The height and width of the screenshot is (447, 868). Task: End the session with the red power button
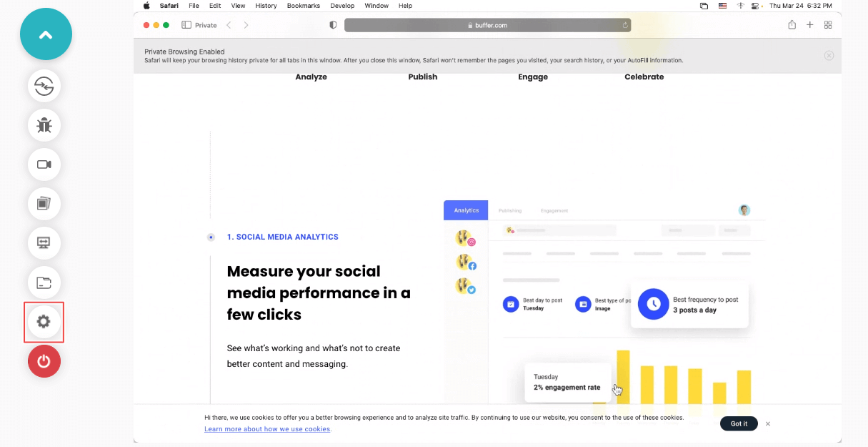click(44, 361)
